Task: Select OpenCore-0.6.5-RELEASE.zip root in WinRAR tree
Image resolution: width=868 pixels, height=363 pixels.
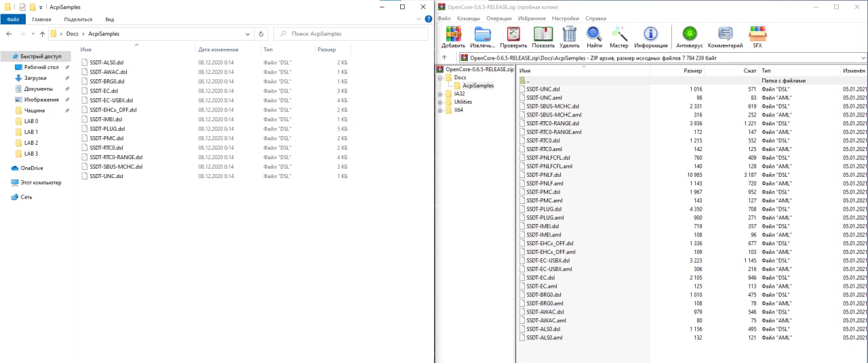Action: (479, 70)
